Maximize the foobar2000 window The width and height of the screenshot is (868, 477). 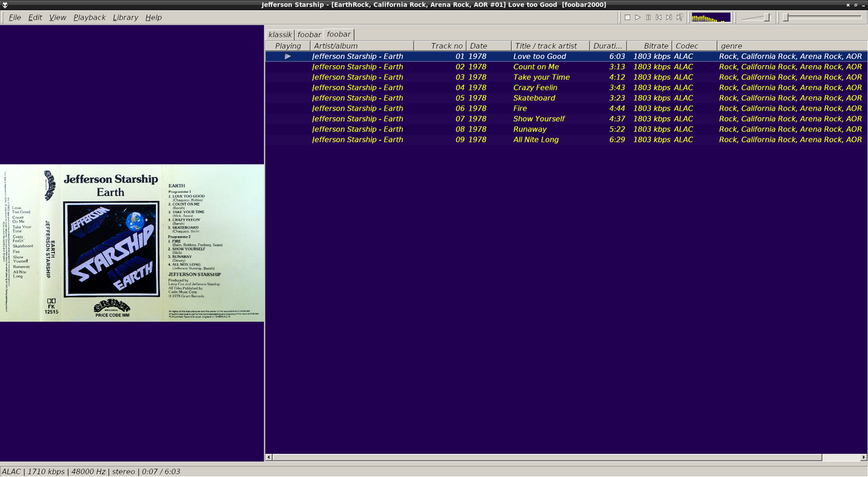(x=855, y=5)
